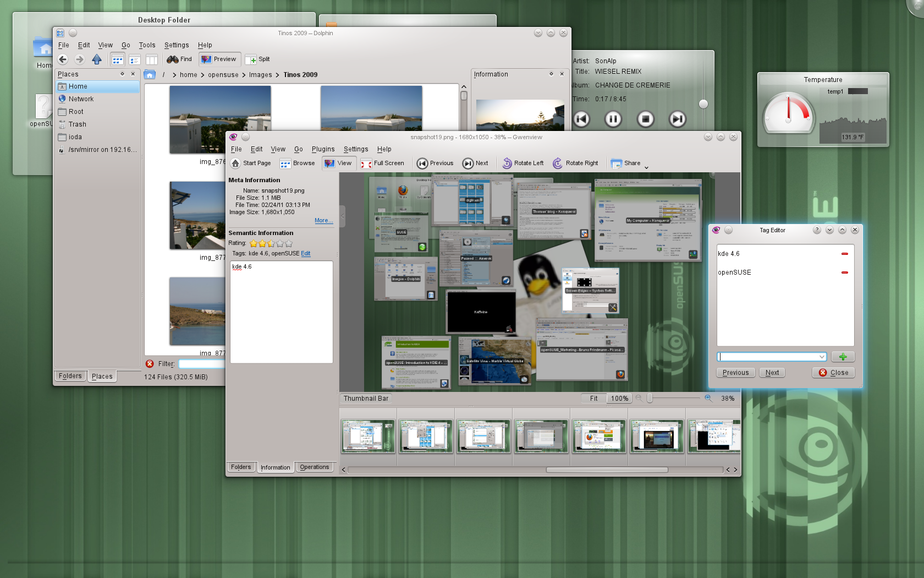Pause the playing track in the media player
The image size is (924, 578).
click(613, 119)
